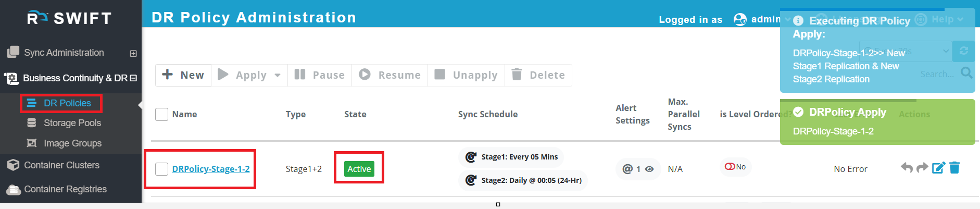The width and height of the screenshot is (980, 209).
Task: Toggle the select-all checkbox in header
Action: [161, 114]
